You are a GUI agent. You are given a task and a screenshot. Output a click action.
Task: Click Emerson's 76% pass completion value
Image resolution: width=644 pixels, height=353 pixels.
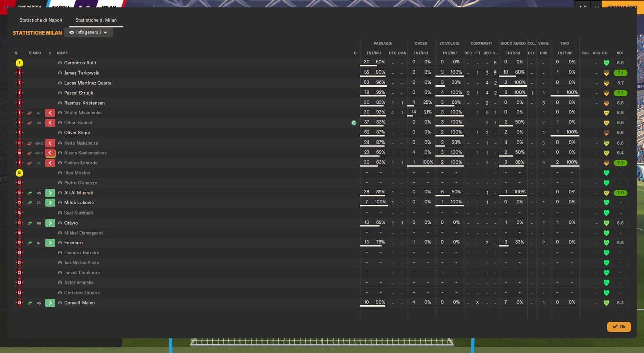pyautogui.click(x=380, y=242)
